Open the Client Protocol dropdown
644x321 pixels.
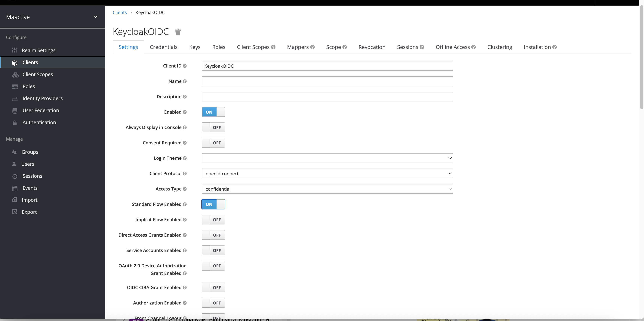pyautogui.click(x=327, y=173)
